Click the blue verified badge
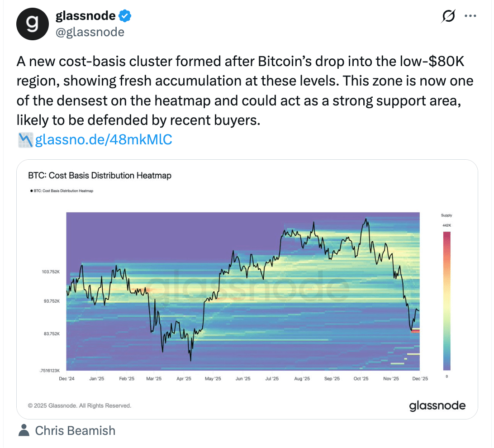 click(125, 17)
